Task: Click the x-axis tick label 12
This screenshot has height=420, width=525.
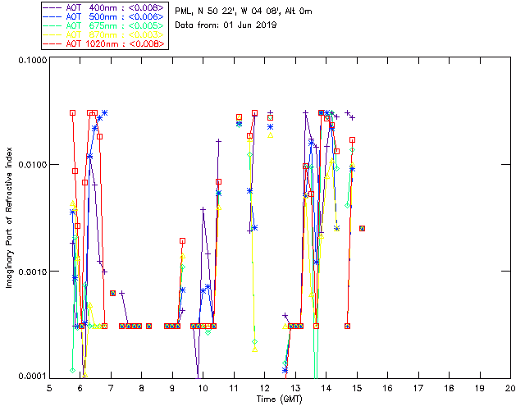Action: [264, 388]
